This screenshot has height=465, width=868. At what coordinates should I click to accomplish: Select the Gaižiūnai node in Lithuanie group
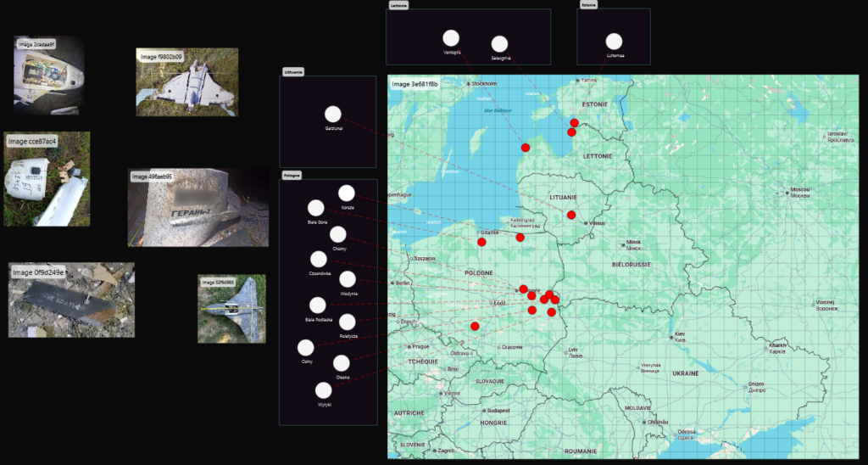(x=333, y=115)
